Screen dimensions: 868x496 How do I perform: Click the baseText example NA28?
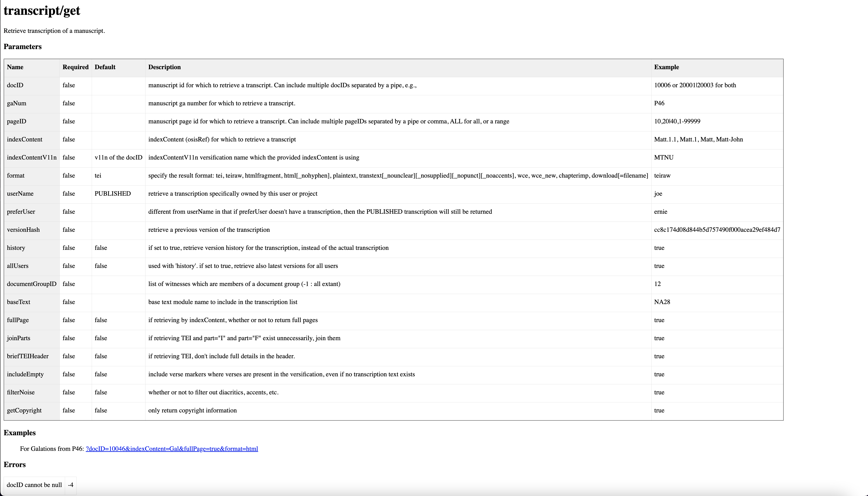662,302
